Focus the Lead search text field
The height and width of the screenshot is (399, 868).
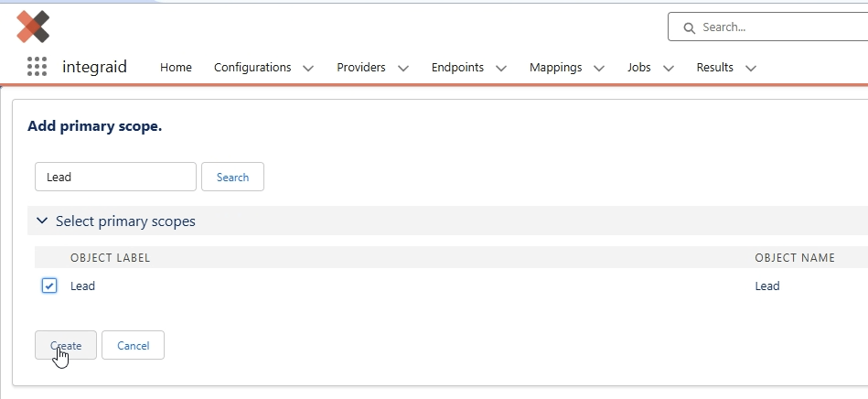115,177
